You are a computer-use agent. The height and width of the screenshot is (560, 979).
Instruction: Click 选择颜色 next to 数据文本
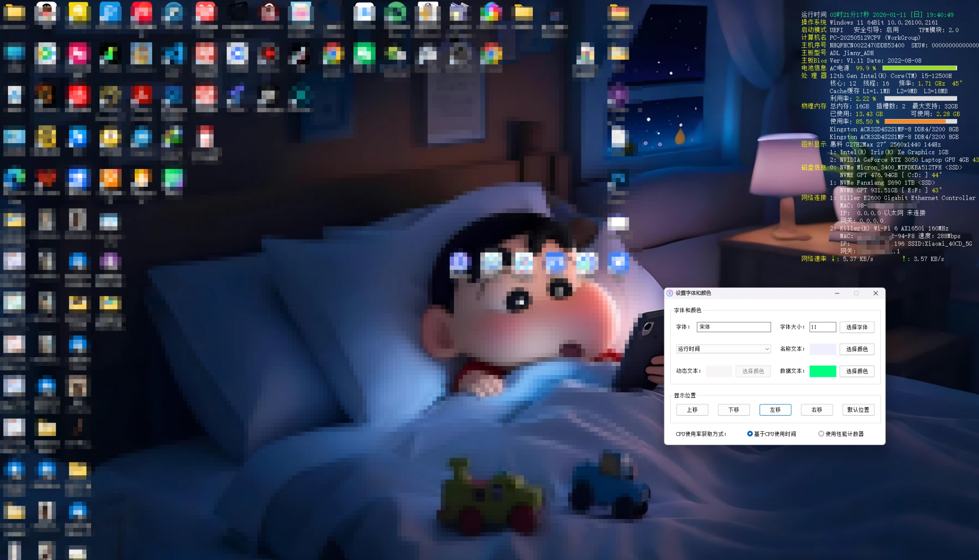(857, 371)
